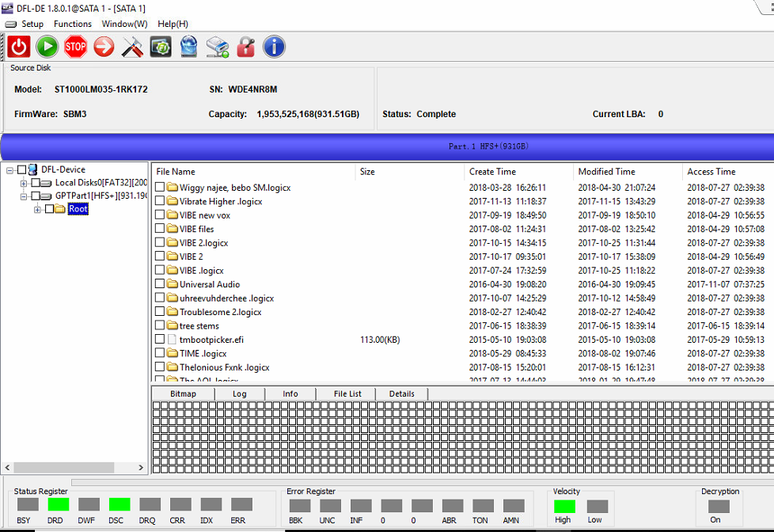Click the drive with green plus icon

(x=217, y=47)
